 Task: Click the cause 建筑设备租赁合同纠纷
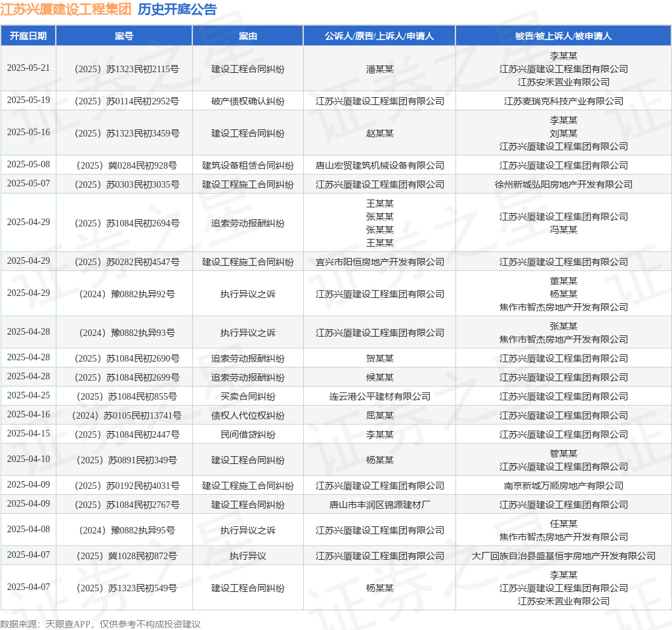(247, 165)
